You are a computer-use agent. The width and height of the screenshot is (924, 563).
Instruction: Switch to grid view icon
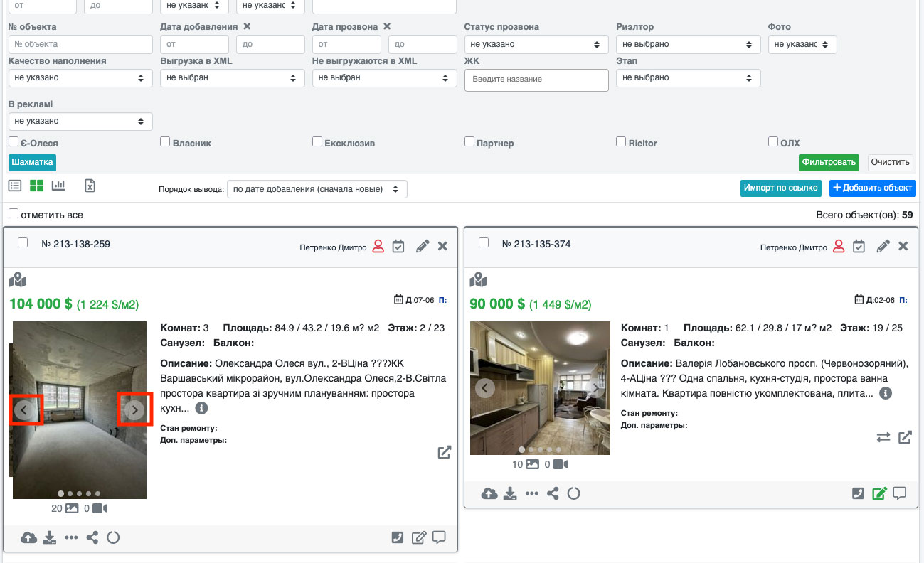[x=37, y=186]
